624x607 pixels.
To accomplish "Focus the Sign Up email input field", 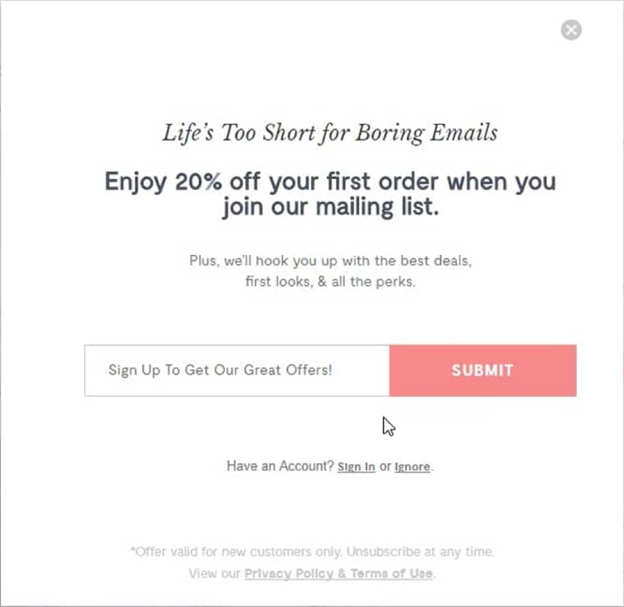I will [236, 370].
